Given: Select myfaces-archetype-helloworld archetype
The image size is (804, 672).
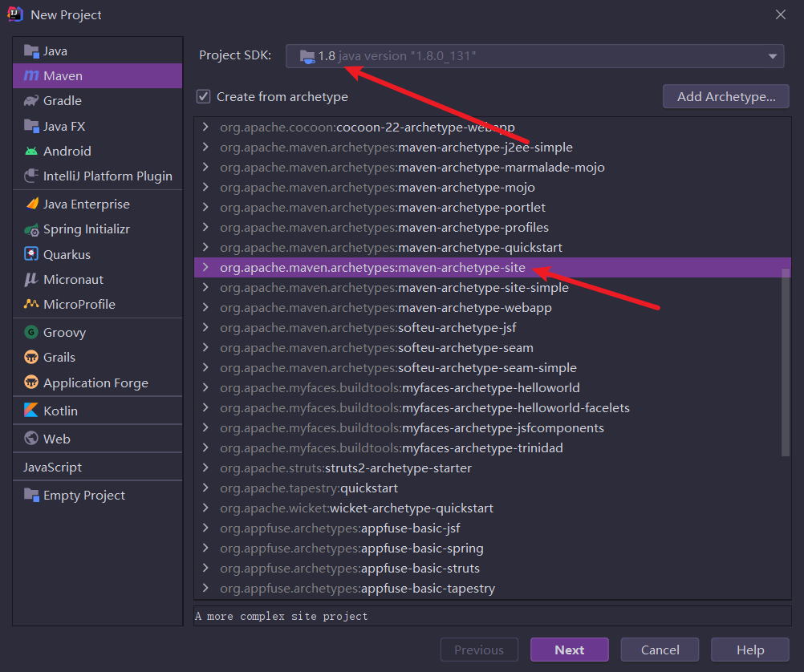Looking at the screenshot, I should tap(492, 387).
